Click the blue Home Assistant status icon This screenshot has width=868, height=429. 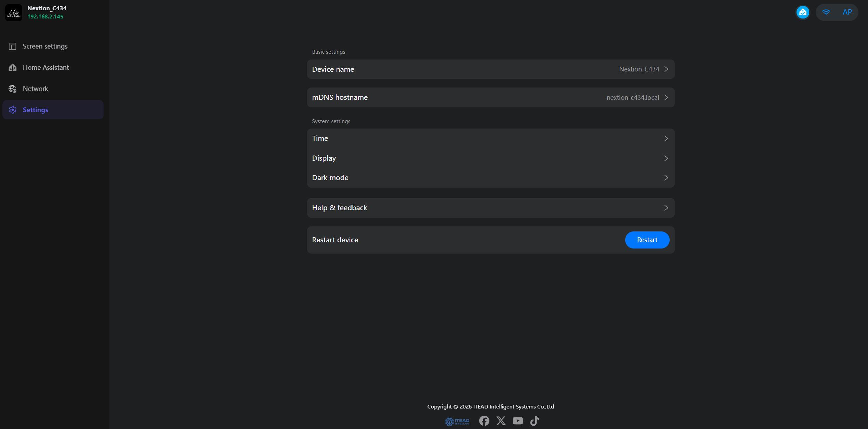(803, 12)
